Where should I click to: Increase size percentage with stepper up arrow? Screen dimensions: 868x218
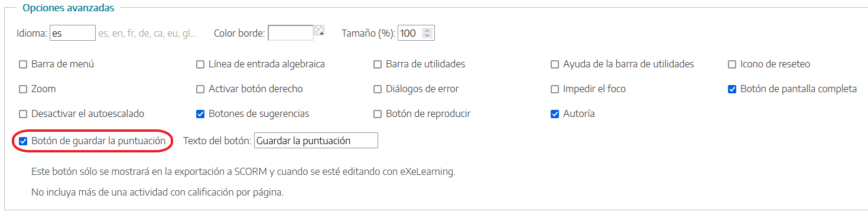click(428, 30)
